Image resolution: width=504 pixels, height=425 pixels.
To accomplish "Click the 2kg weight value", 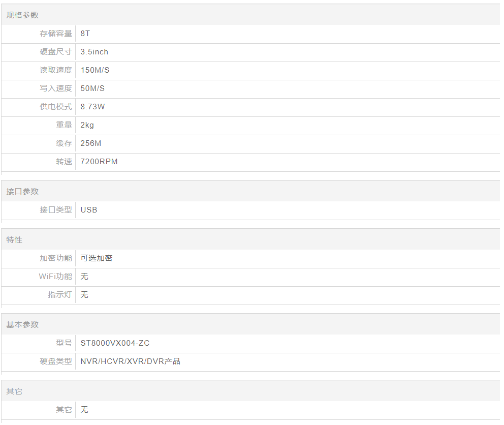I will tap(87, 125).
